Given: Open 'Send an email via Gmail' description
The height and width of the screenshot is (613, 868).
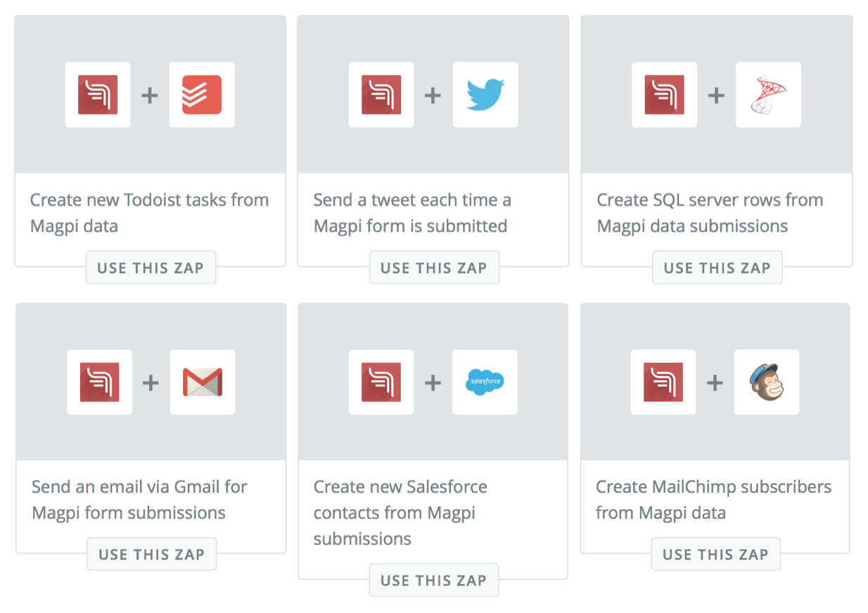Looking at the screenshot, I should coord(139,500).
